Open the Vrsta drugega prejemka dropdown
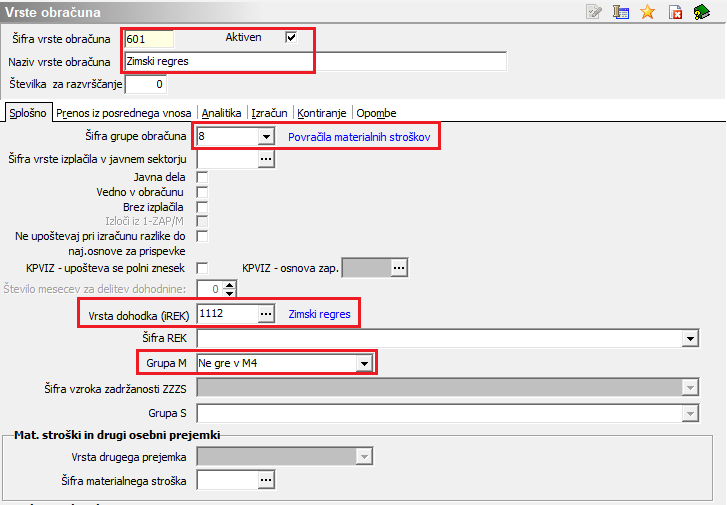Image resolution: width=727 pixels, height=505 pixels. (364, 457)
